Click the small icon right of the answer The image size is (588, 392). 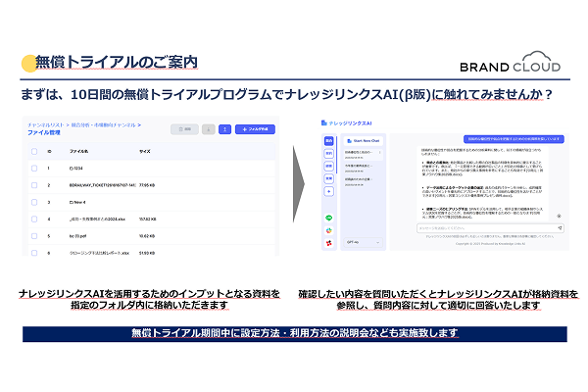[559, 216]
